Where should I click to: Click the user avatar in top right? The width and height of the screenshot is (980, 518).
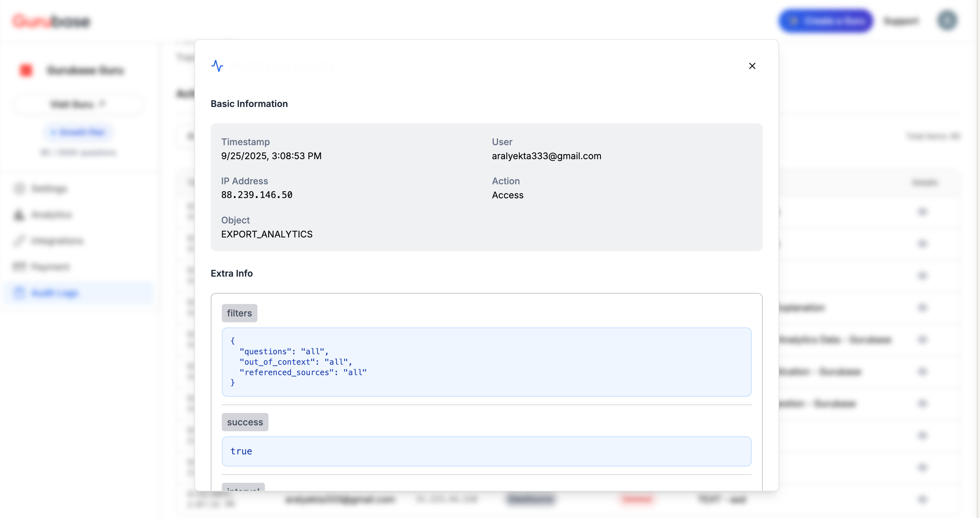point(947,21)
